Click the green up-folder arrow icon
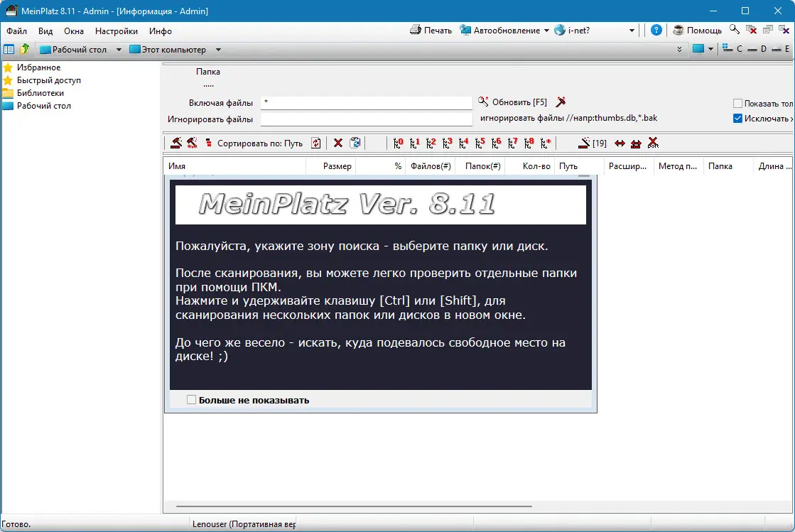Screen dimensions: 795x532 click(x=25, y=49)
